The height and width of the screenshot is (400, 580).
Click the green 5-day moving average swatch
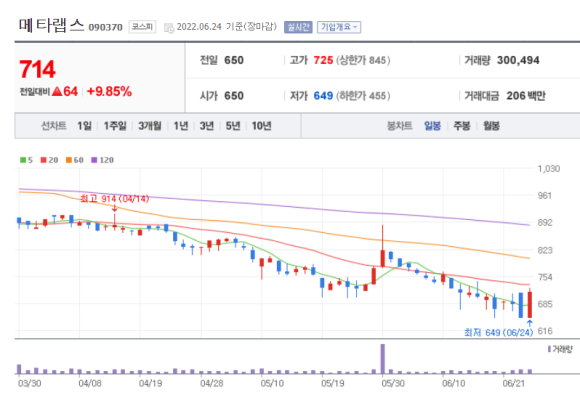[23, 160]
